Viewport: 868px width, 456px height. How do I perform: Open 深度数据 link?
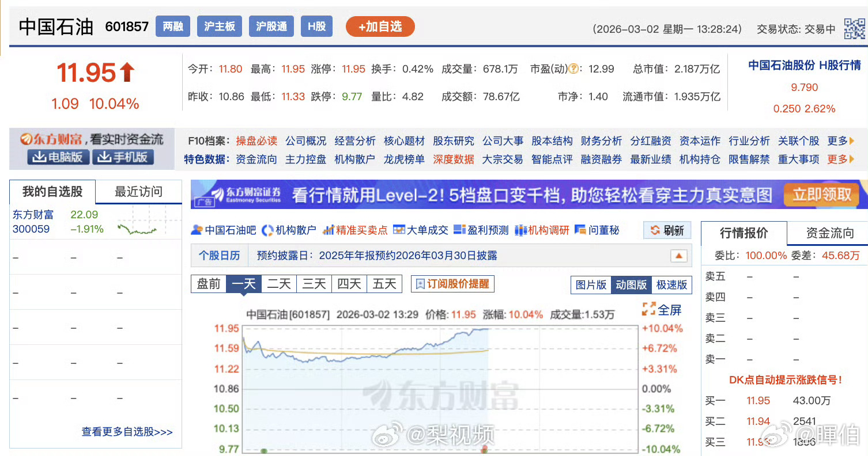point(454,159)
